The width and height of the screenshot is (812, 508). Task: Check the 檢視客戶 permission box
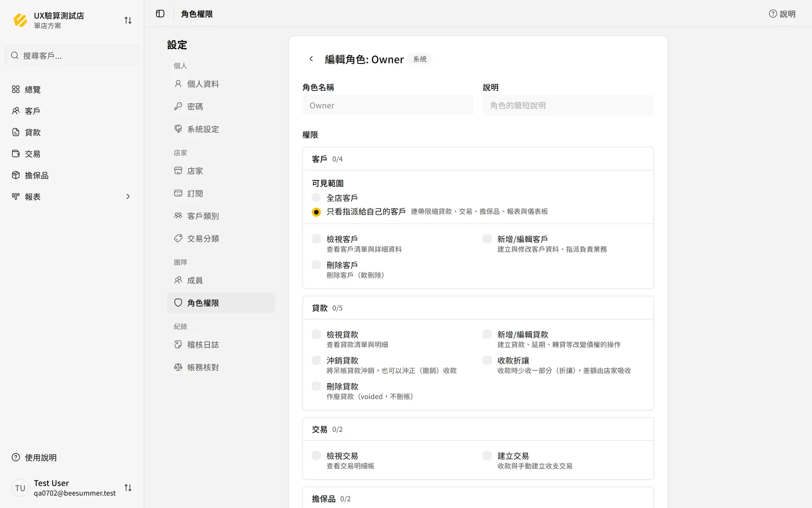(316, 239)
